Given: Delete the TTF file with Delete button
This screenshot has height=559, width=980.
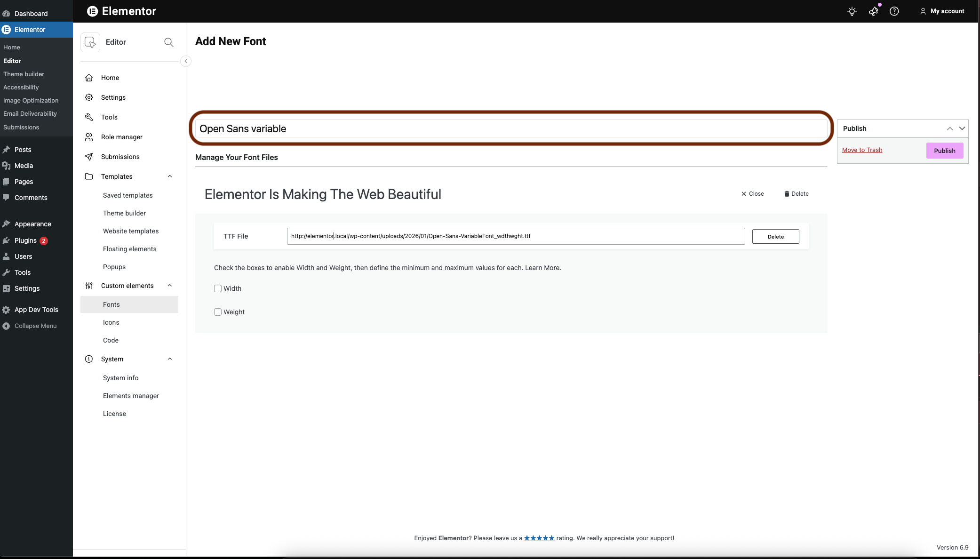Looking at the screenshot, I should 775,237.
